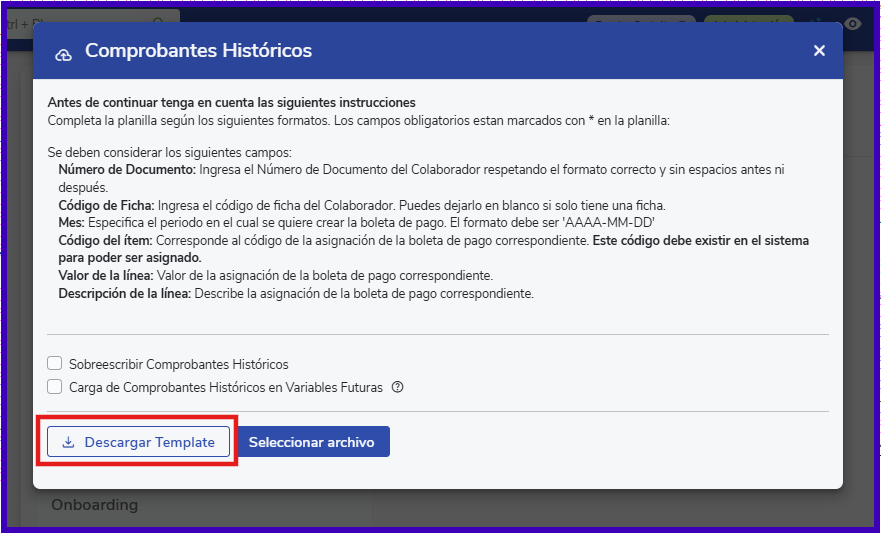Click the download arrow icon on Descargar Template
Screen dimensions: 881x533
68,442
